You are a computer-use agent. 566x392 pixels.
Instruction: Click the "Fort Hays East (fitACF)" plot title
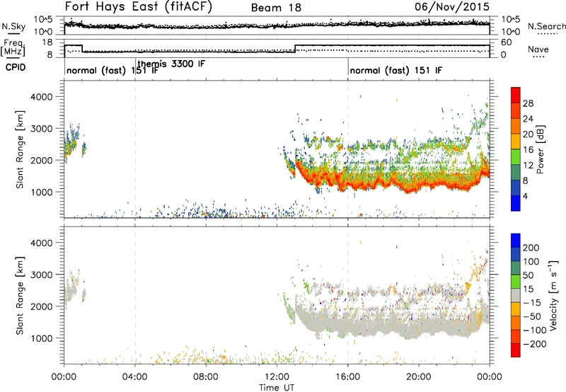point(139,7)
